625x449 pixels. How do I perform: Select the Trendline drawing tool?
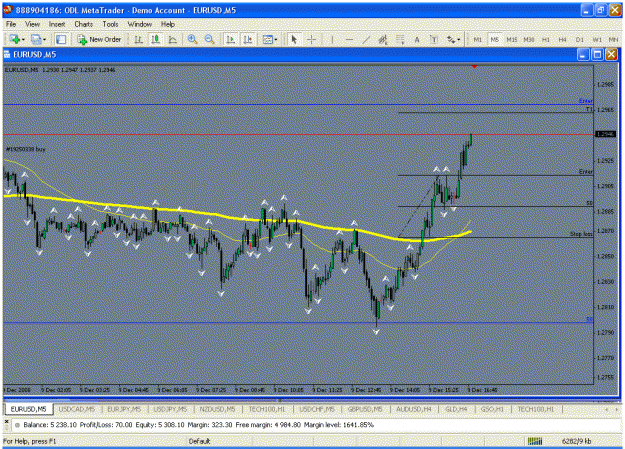pos(366,39)
